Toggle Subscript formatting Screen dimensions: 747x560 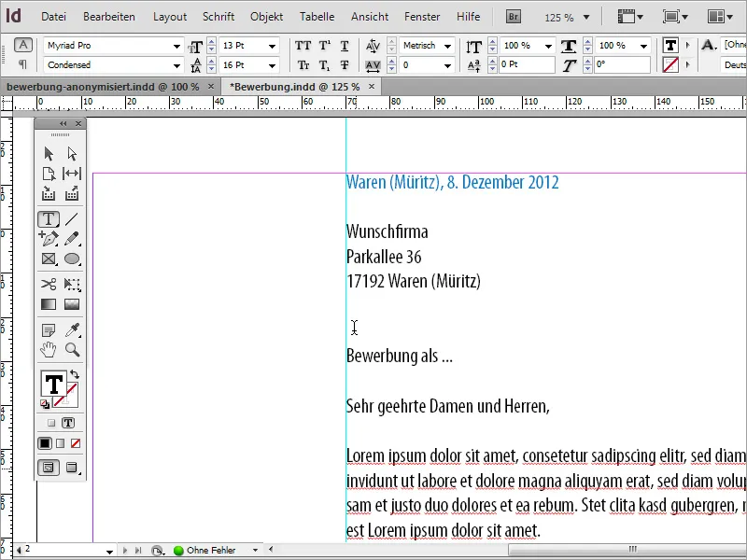[324, 64]
